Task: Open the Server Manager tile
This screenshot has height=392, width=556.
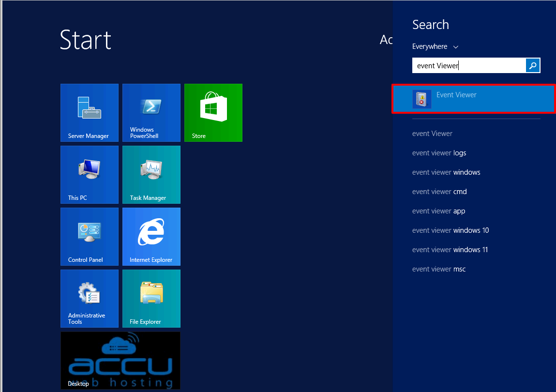Action: (90, 113)
